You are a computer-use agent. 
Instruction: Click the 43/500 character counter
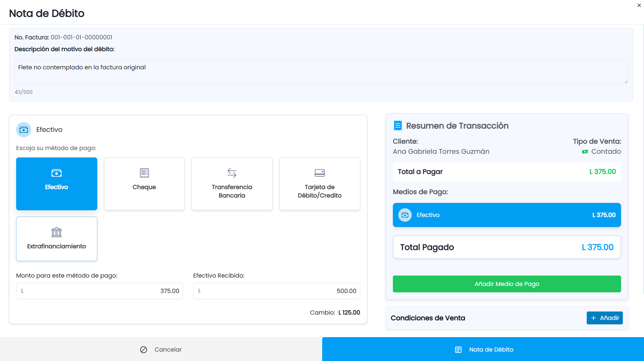click(24, 92)
